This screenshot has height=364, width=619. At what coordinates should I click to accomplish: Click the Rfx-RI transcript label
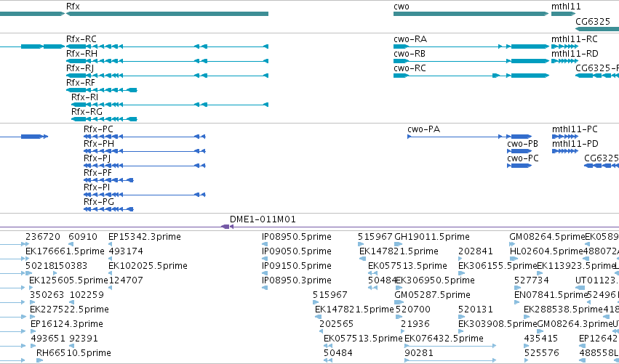[x=85, y=97]
